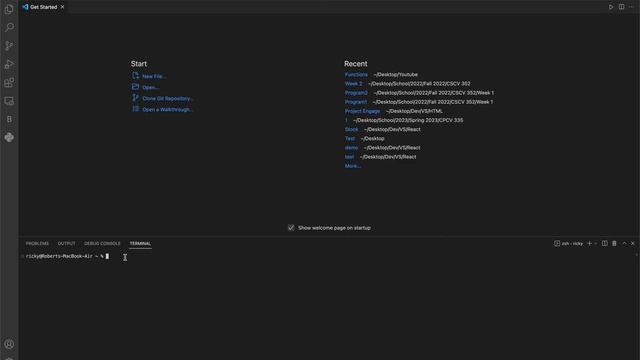
Task: Split the editor to the right
Action: tap(621, 7)
